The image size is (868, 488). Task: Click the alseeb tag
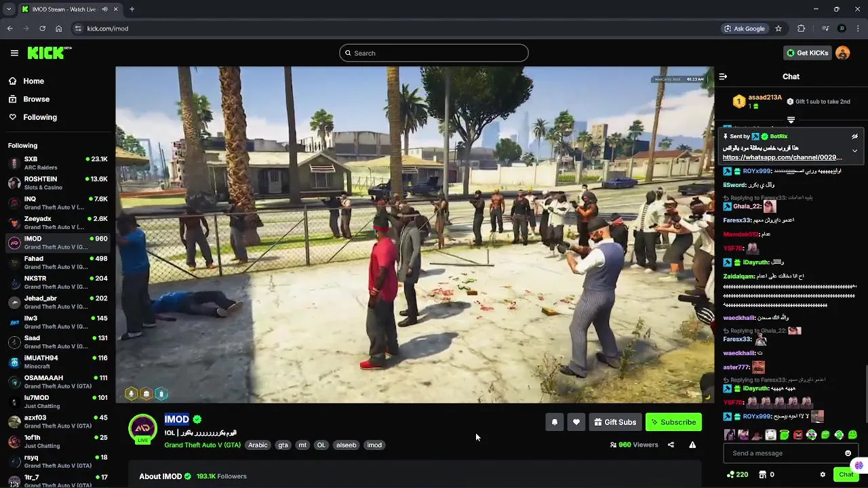pos(346,445)
